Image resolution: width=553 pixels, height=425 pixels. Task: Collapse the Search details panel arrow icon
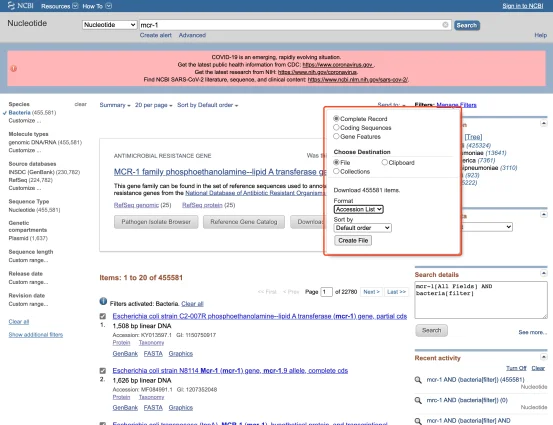click(x=543, y=273)
